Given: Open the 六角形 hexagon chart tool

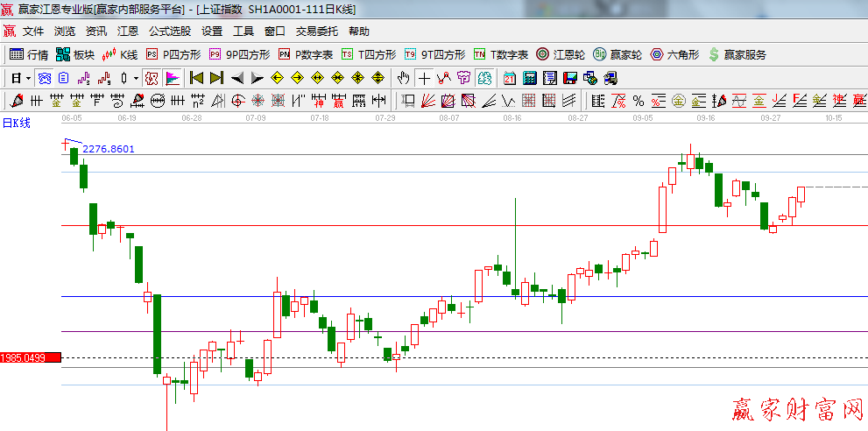Looking at the screenshot, I should 674,54.
